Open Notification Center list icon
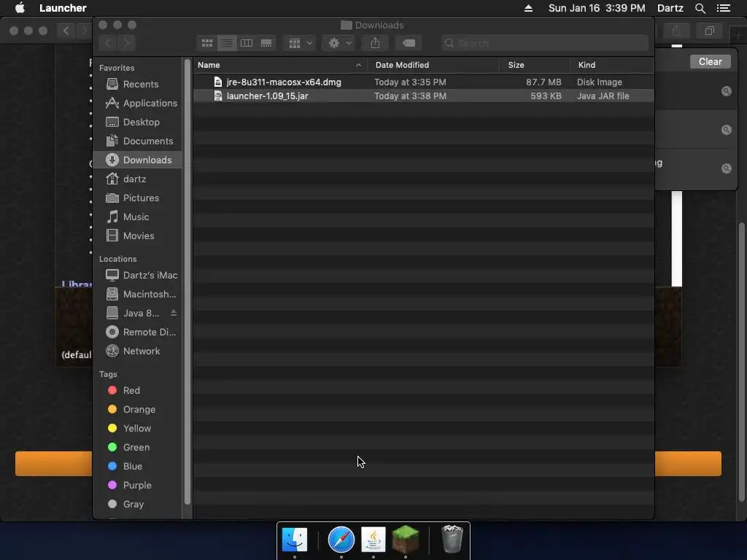The width and height of the screenshot is (747, 560). (723, 8)
